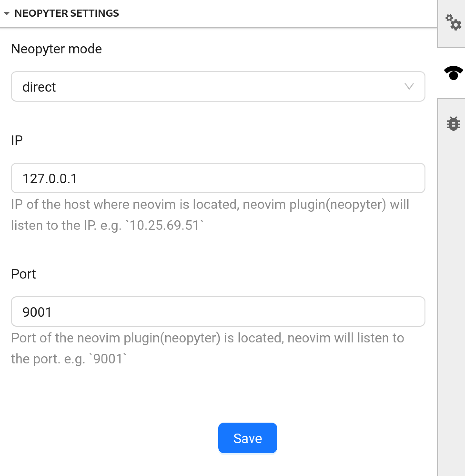Open the property inspector gears icon

[453, 22]
